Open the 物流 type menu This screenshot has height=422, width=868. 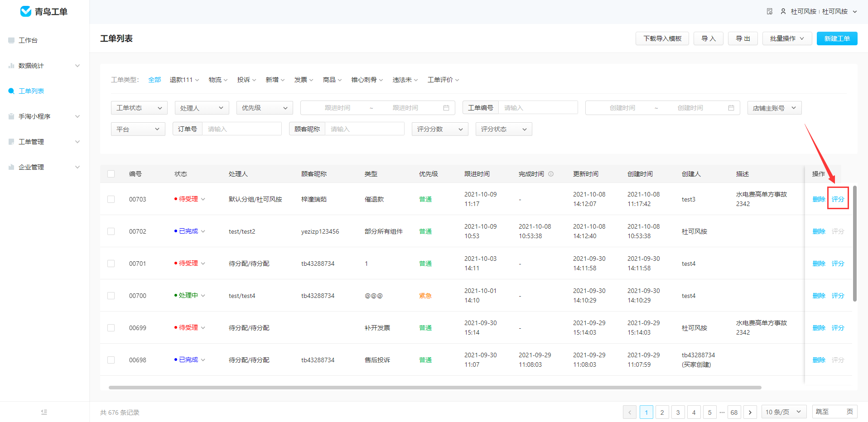click(218, 80)
